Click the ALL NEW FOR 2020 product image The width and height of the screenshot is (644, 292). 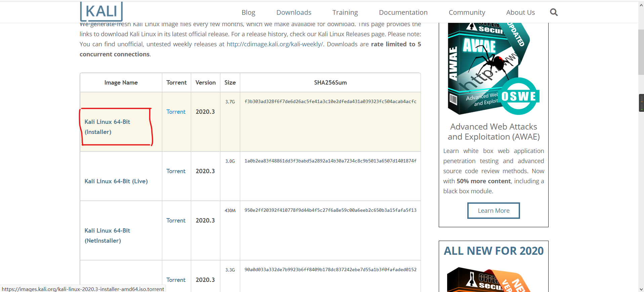coord(489,279)
